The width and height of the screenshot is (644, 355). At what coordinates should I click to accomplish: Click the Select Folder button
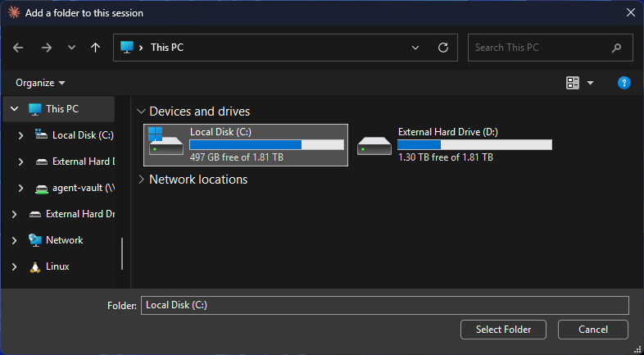503,330
